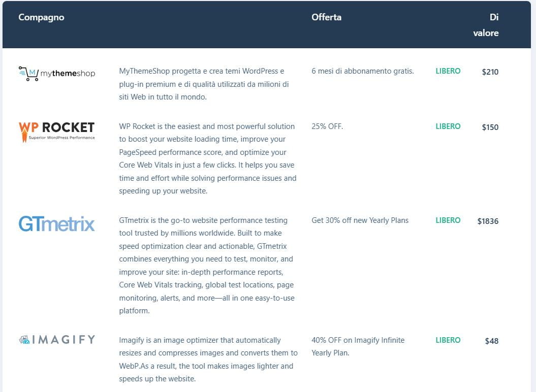Viewport: 536px width, 392px height.
Task: Click "6 mesi di abbonamento gratis" offer
Action: point(362,71)
